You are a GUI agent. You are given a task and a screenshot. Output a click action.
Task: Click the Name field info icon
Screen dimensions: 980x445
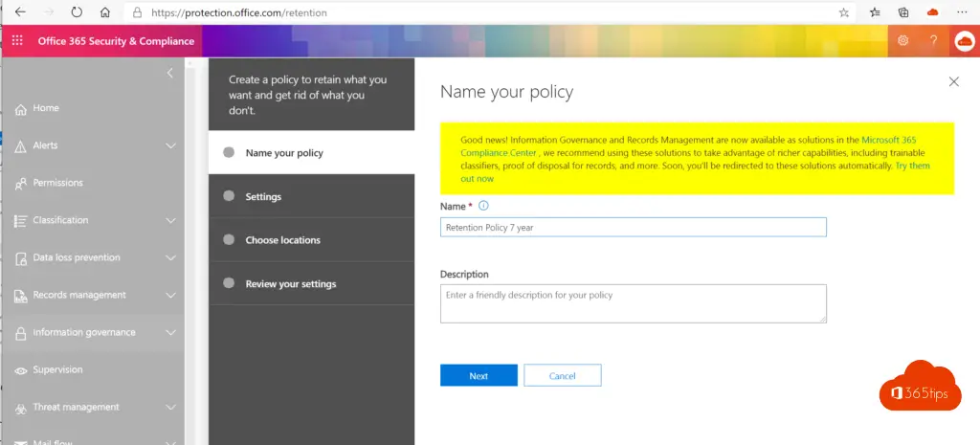pyautogui.click(x=483, y=206)
